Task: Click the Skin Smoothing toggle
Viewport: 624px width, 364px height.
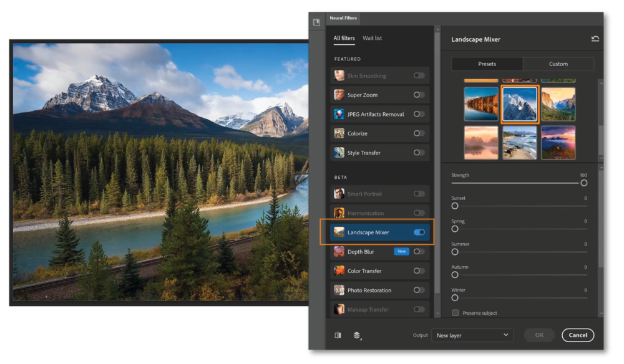Action: tap(419, 75)
